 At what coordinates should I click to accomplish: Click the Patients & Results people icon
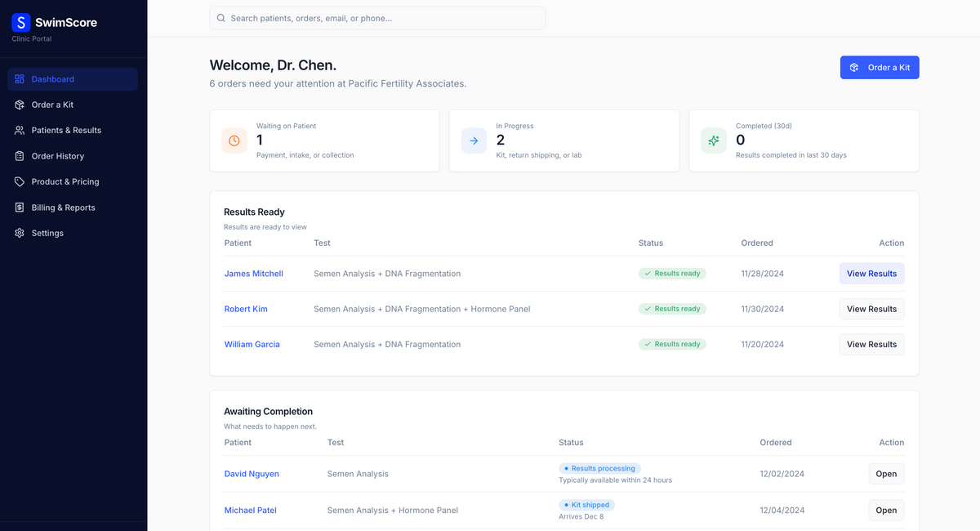[x=20, y=130]
